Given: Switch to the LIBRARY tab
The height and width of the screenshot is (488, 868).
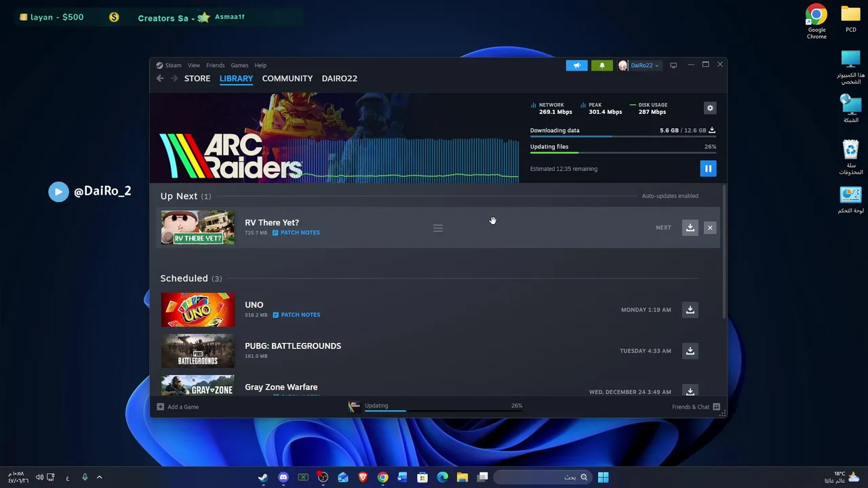Looking at the screenshot, I should 236,79.
